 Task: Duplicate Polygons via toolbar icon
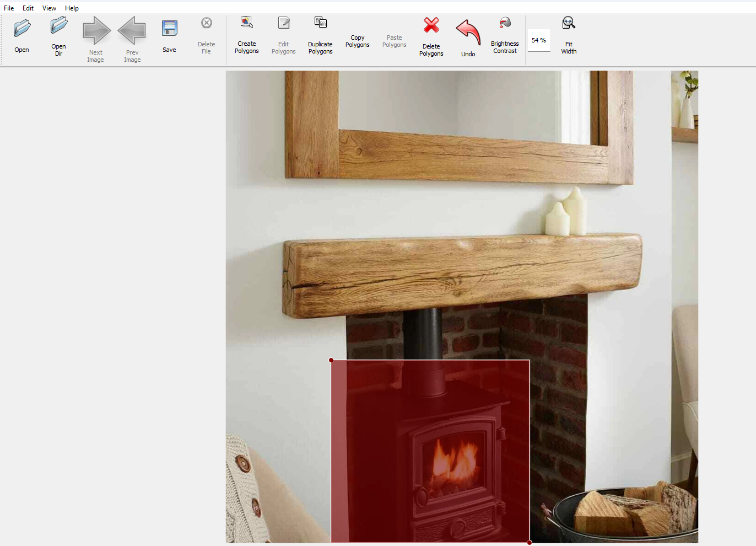(x=320, y=23)
